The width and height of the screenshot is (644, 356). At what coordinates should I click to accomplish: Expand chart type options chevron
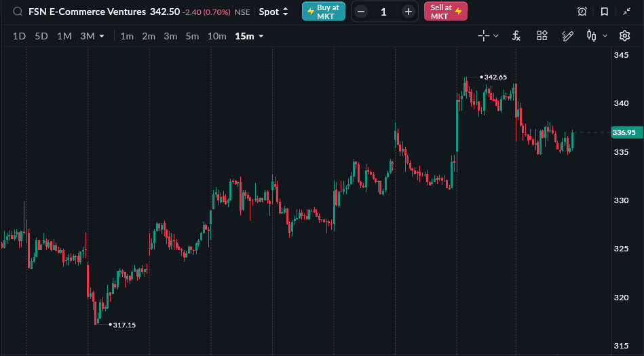pos(605,36)
